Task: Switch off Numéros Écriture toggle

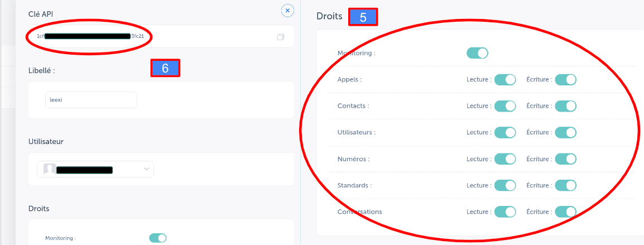Action: 565,159
